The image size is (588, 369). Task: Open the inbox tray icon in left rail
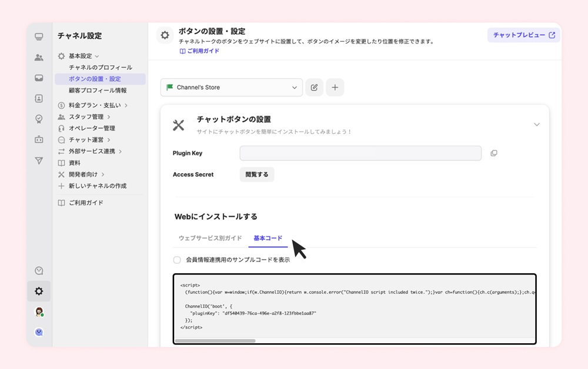pyautogui.click(x=39, y=78)
